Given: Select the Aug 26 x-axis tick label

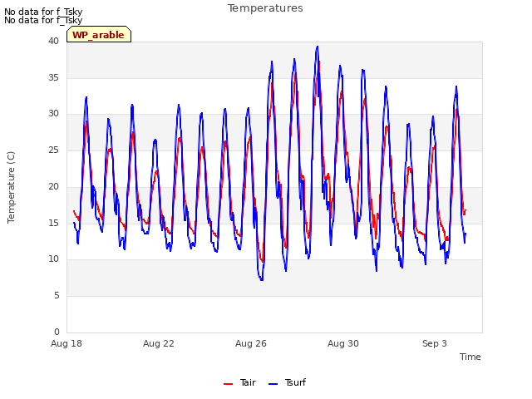Looking at the screenshot, I should click(x=251, y=343).
